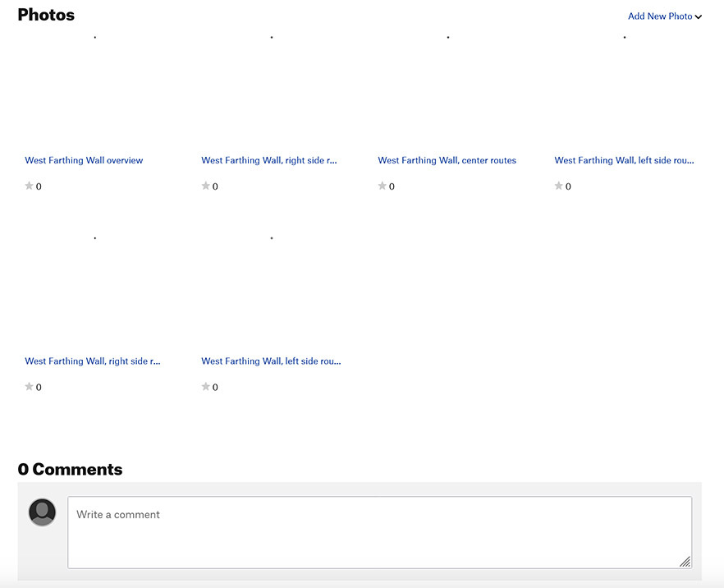Star the first-row left side routes photo
The width and height of the screenshot is (724, 588).
tap(559, 186)
